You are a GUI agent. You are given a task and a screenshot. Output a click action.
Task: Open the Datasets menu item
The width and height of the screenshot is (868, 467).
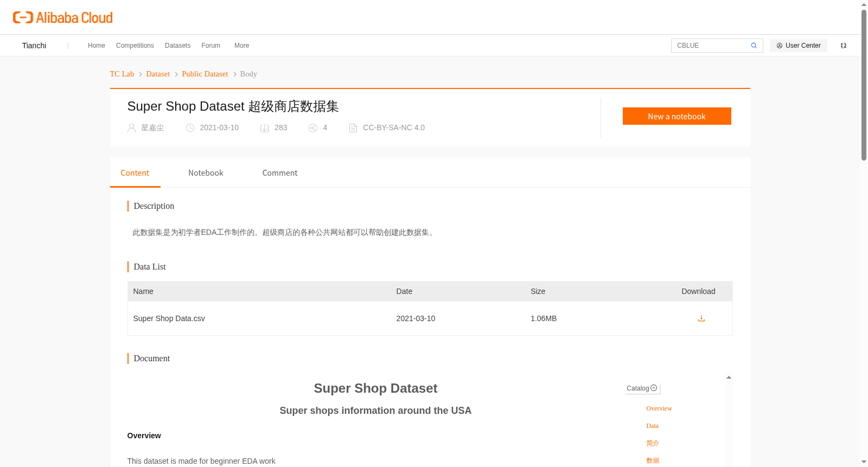[177, 46]
